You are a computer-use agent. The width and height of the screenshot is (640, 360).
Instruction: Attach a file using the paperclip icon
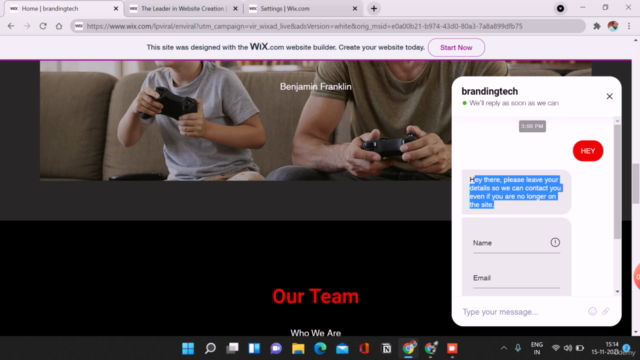coord(606,311)
